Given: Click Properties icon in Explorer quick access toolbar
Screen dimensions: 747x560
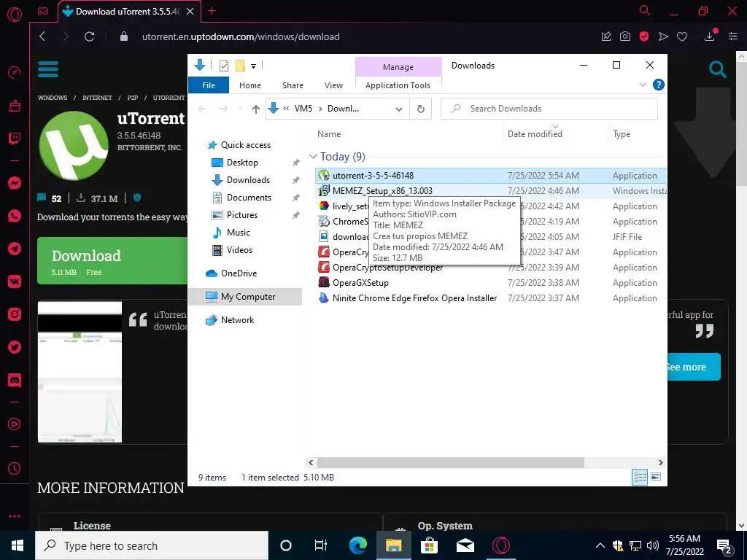Looking at the screenshot, I should (x=224, y=66).
